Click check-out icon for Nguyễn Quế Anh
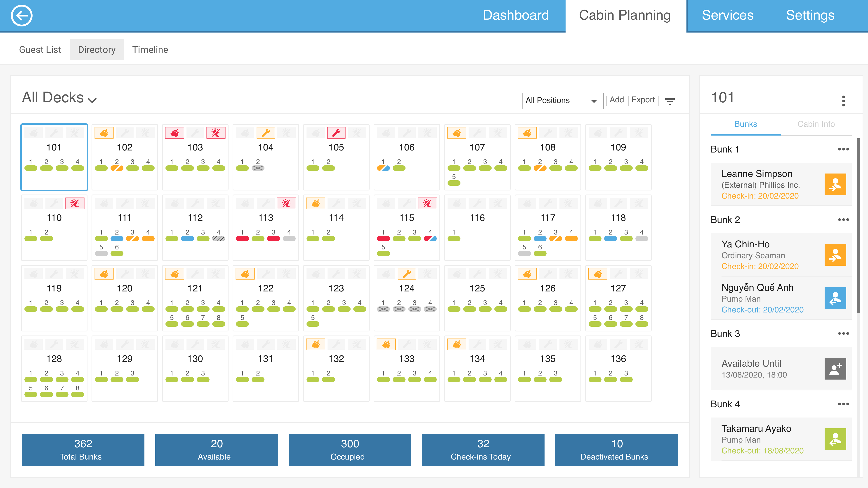The height and width of the screenshot is (488, 868). (x=835, y=298)
